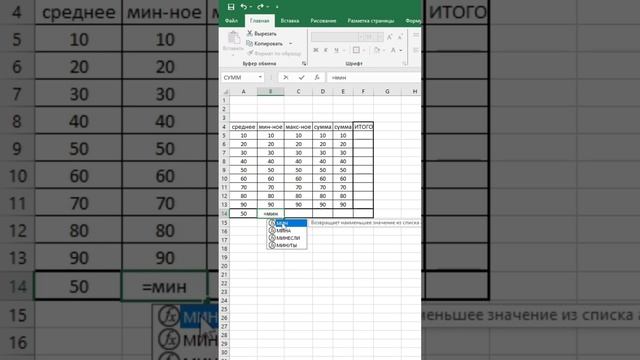
Task: Click the fill color bucket icon
Action: click(376, 50)
